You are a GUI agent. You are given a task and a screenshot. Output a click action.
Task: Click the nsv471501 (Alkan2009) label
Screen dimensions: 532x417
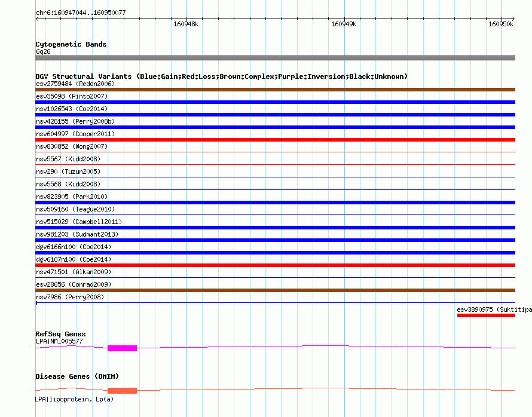74,272
